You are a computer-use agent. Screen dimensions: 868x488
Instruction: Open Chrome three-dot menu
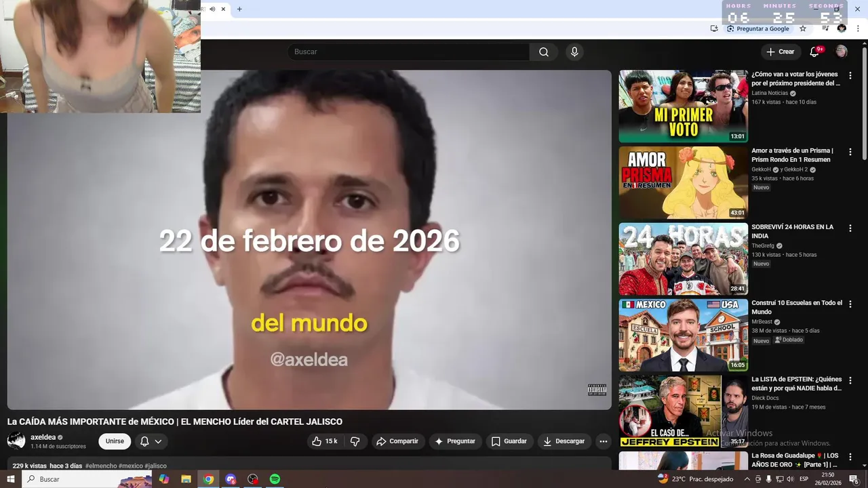click(x=858, y=28)
